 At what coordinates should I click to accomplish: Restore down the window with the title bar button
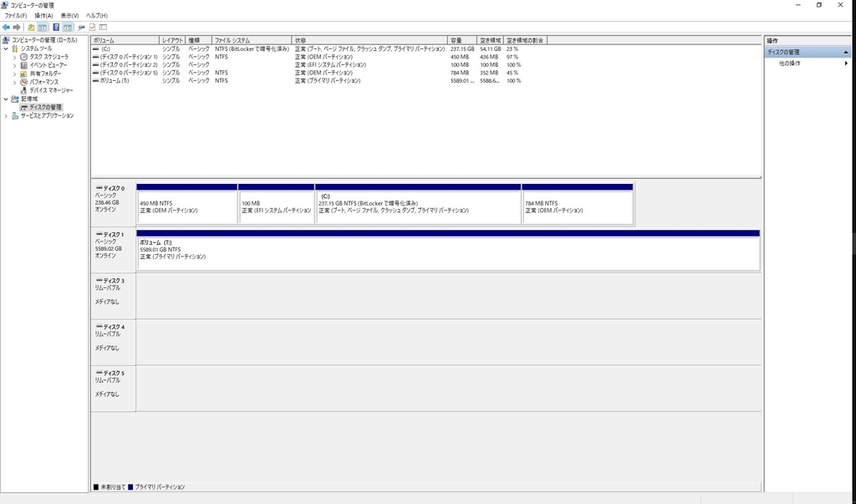[x=819, y=5]
